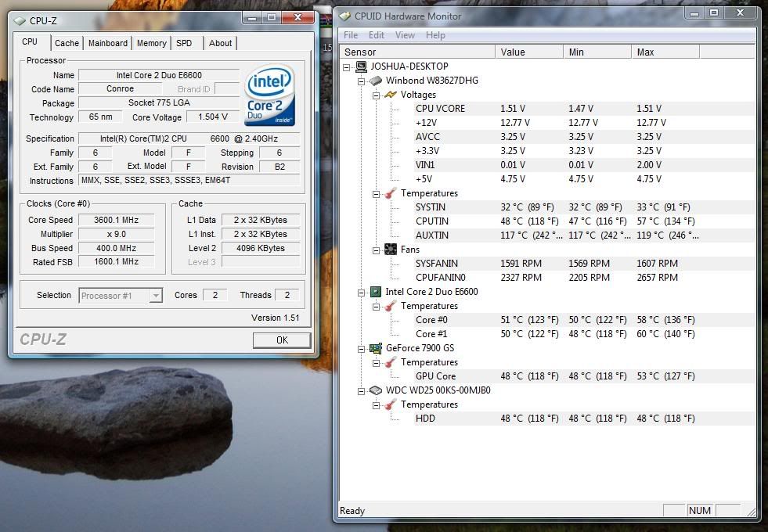The image size is (768, 532).
Task: Click the Hardware Monitor title bar icon
Action: pyautogui.click(x=344, y=16)
